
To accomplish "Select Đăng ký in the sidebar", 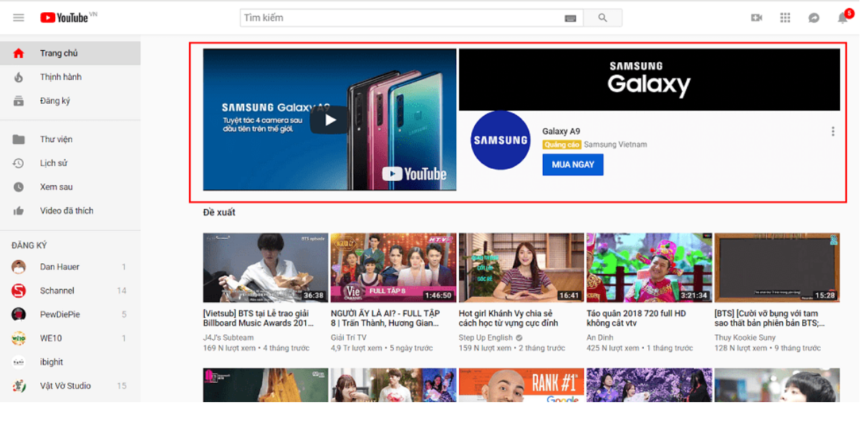I will [70, 101].
